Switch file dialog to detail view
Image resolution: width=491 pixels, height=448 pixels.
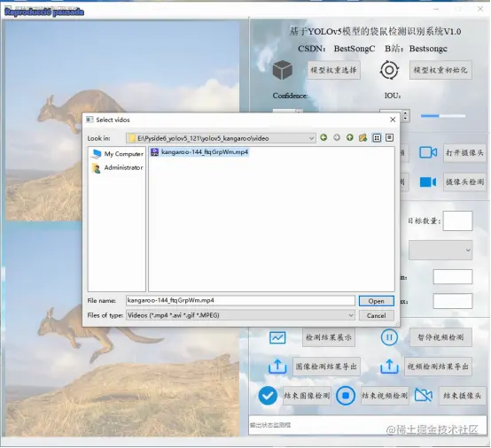(x=389, y=137)
